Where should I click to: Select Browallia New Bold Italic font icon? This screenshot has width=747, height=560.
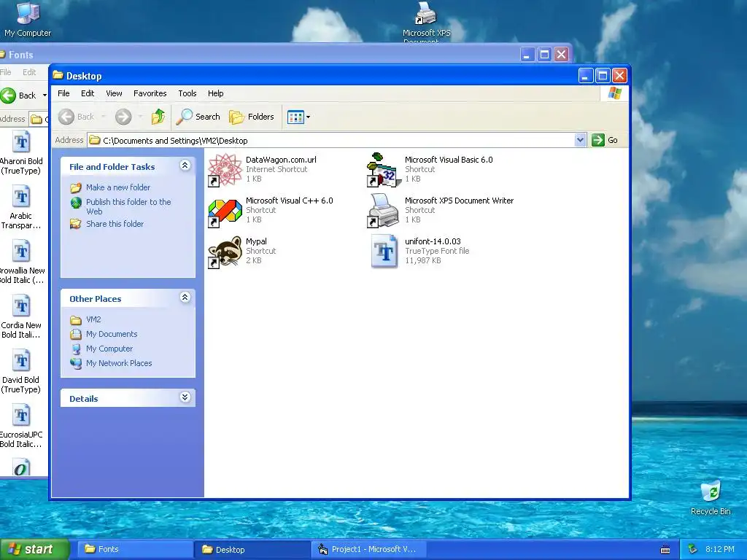(x=21, y=262)
